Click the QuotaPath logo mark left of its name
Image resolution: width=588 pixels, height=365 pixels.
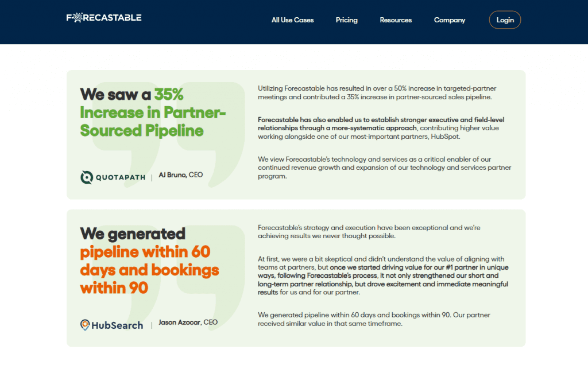pos(86,177)
